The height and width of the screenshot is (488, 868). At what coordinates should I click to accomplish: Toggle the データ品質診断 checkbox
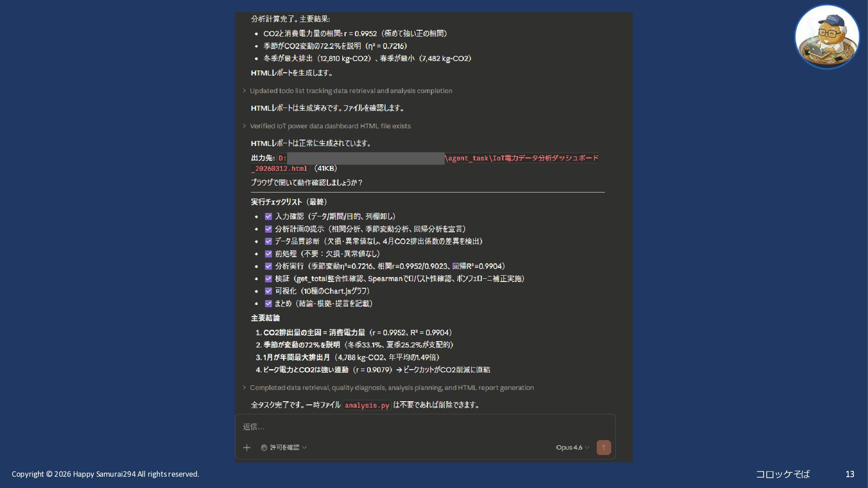tap(268, 241)
